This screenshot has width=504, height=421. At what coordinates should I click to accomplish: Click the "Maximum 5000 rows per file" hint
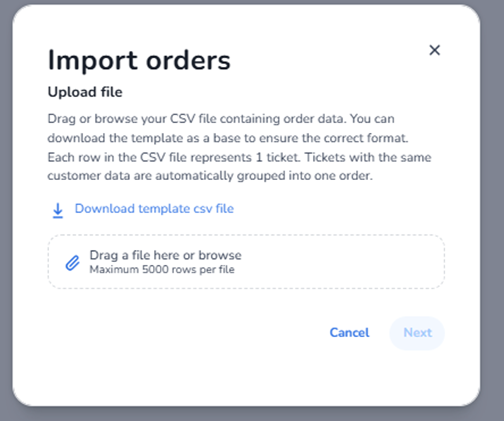[x=162, y=270]
